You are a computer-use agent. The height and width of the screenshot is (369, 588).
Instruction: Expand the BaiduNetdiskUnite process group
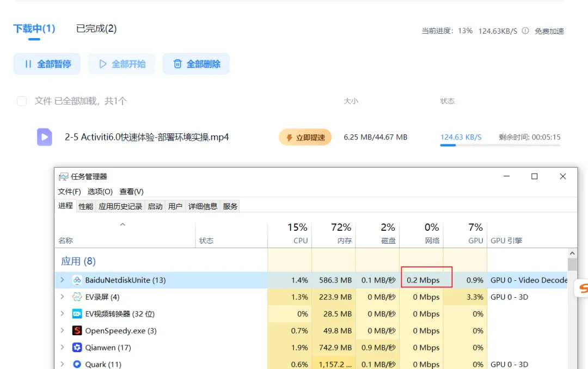pos(62,280)
